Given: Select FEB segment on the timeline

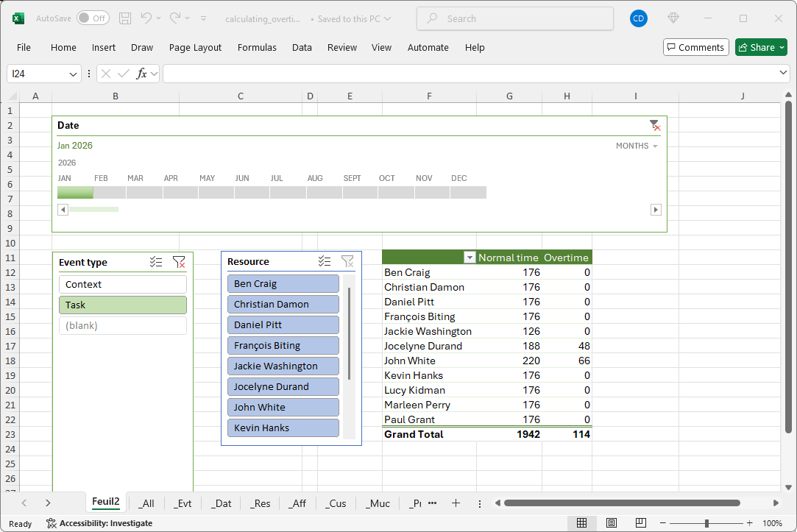Looking at the screenshot, I should tap(109, 192).
